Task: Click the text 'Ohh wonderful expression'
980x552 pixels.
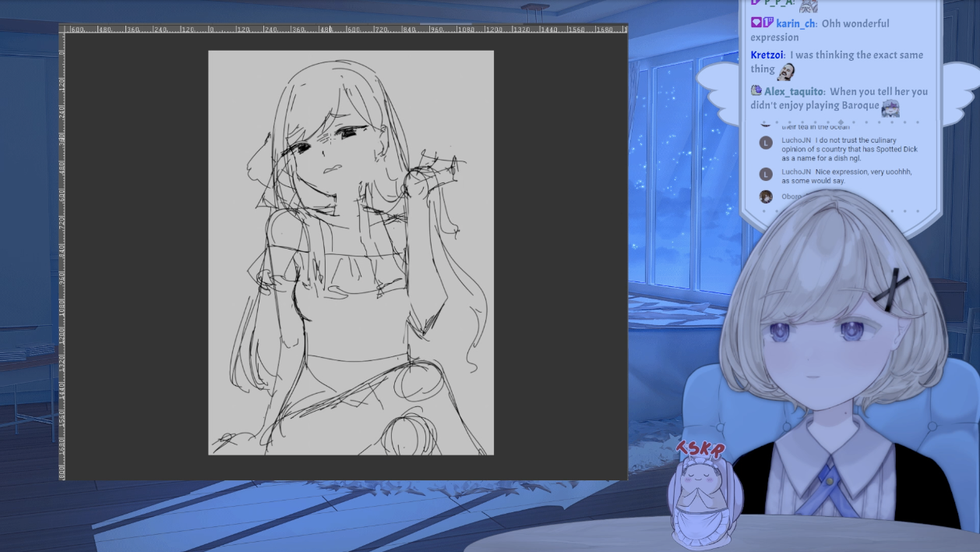Action: 820,30
